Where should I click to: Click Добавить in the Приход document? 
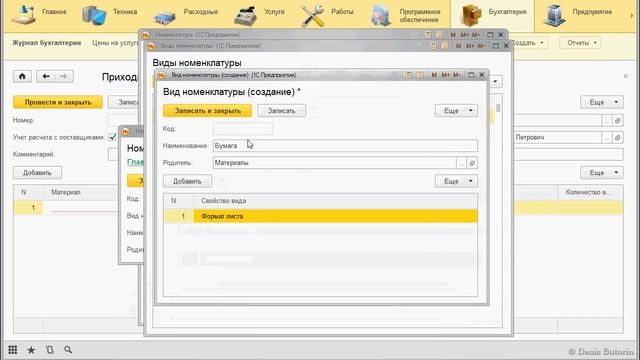[37, 173]
